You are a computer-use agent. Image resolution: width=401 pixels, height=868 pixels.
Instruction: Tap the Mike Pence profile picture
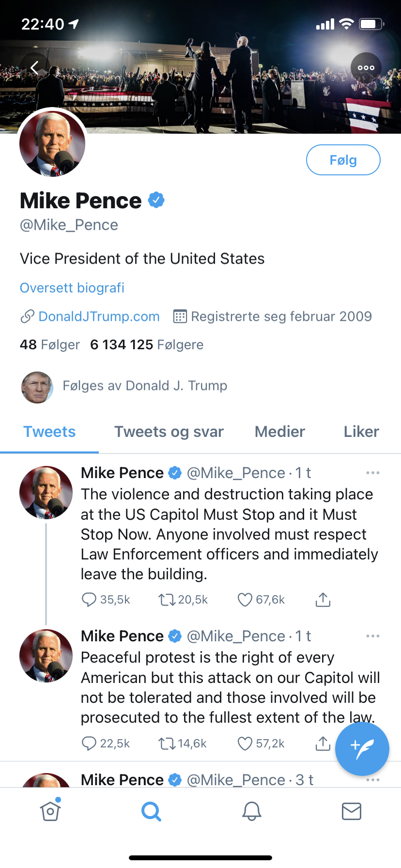[52, 144]
